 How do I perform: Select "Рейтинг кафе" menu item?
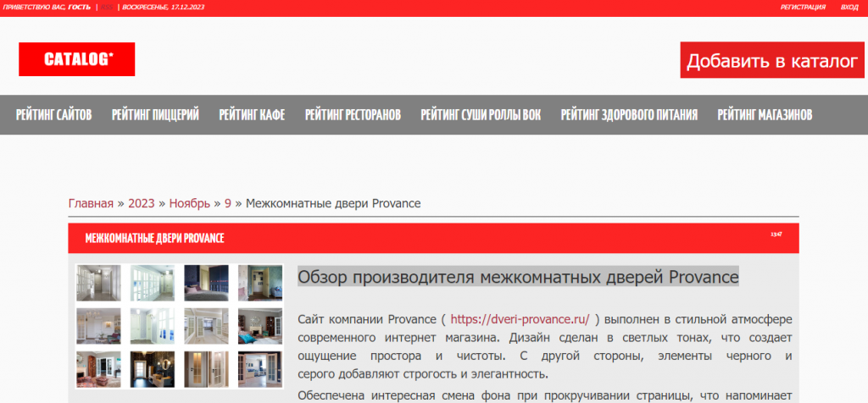252,114
